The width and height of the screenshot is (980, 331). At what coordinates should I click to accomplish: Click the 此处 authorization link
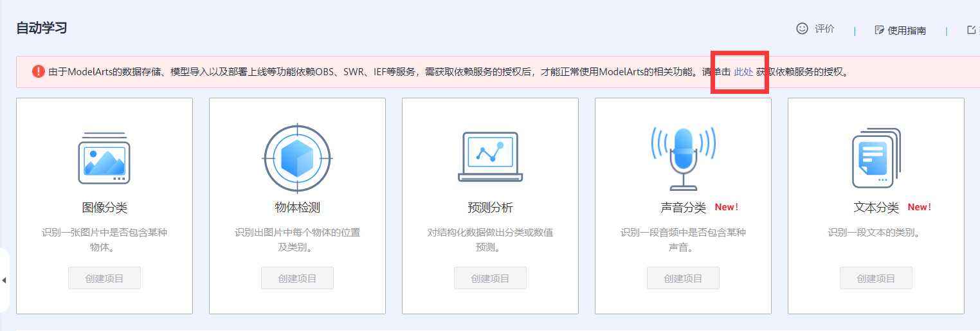point(743,72)
